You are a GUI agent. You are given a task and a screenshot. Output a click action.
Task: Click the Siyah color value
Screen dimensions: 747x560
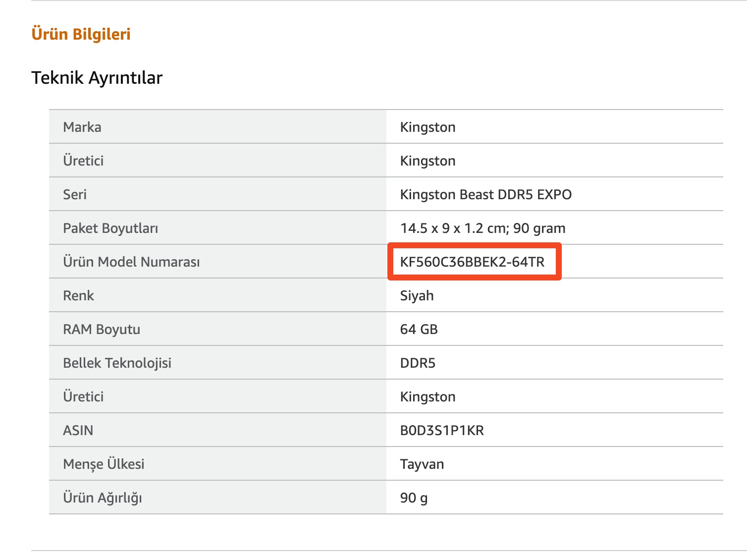coord(417,295)
